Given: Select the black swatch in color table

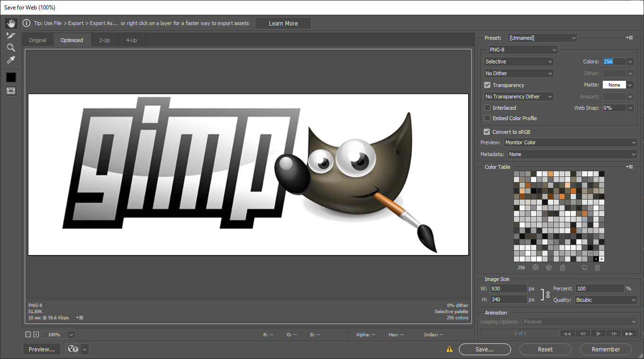Looking at the screenshot, I should (x=596, y=259).
